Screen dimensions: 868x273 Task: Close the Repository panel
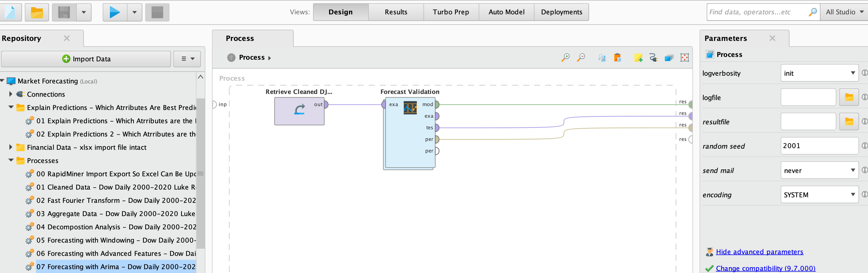pyautogui.click(x=67, y=38)
